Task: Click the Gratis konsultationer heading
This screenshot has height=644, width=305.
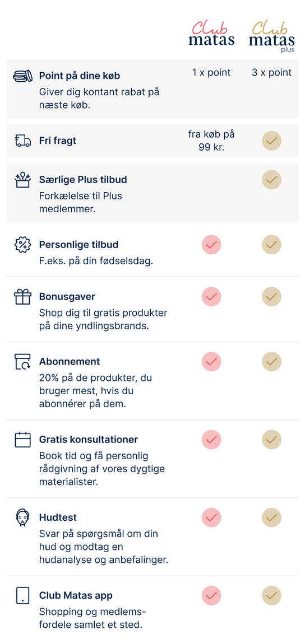Action: click(89, 440)
